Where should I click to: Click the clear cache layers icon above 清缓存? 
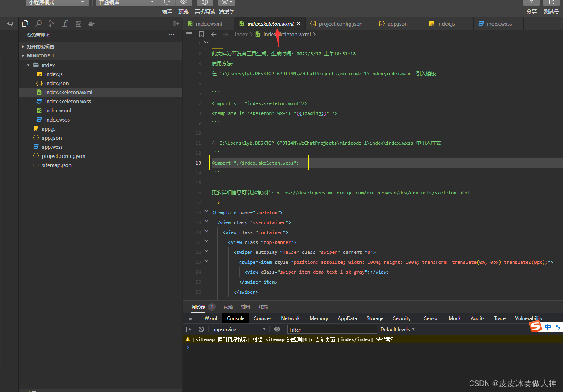226,2
